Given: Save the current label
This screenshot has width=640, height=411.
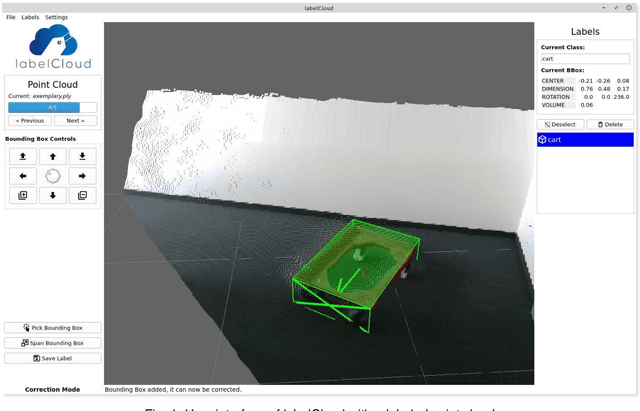Looking at the screenshot, I should point(52,358).
